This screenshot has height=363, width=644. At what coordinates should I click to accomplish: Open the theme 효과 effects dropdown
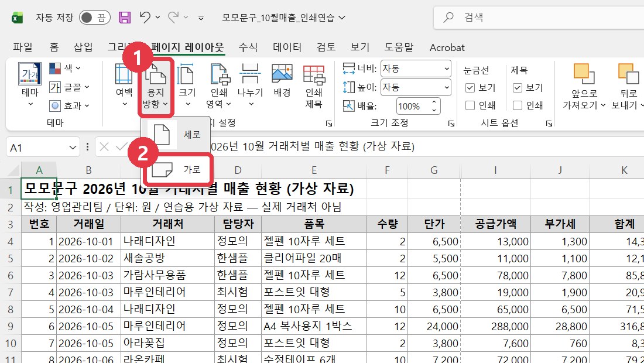click(x=69, y=105)
